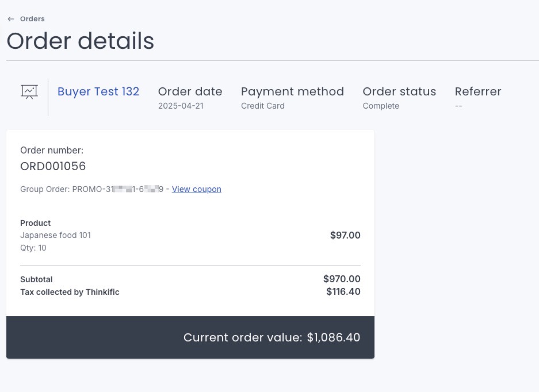Click order number ORD001056 text

click(53, 166)
